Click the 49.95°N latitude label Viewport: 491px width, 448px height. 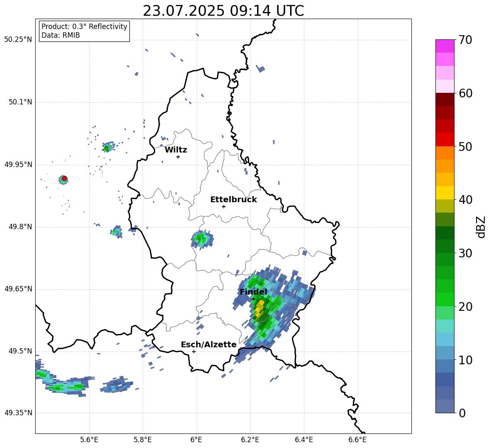(18, 165)
